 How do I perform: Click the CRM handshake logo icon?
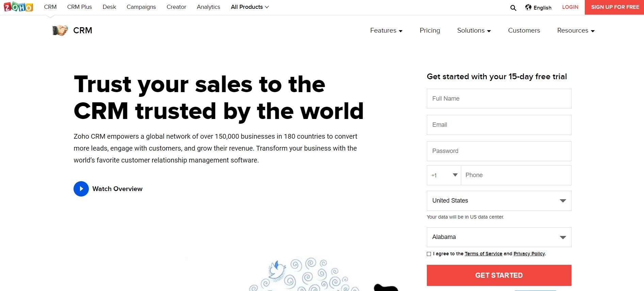click(60, 30)
